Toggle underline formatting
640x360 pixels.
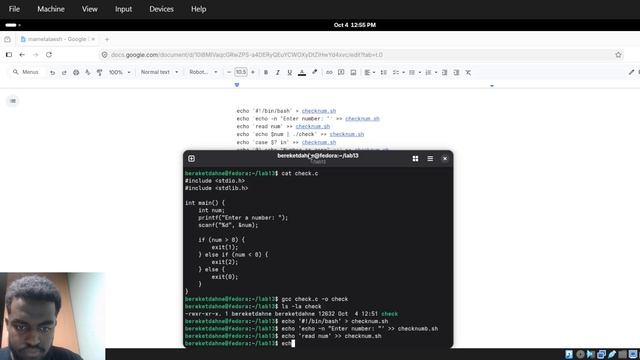(289, 72)
